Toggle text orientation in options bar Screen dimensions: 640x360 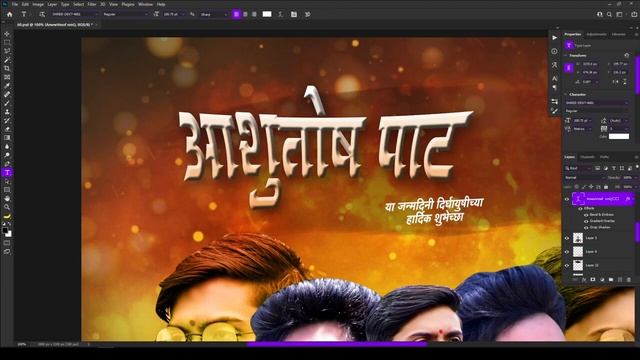(42, 14)
